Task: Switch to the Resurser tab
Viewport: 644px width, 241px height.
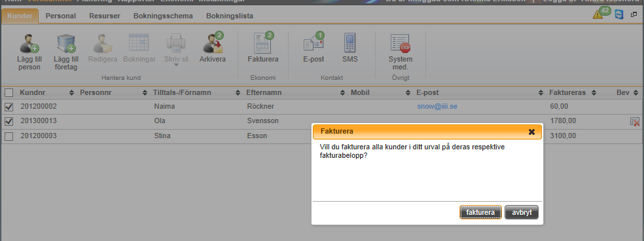Action: tap(105, 16)
